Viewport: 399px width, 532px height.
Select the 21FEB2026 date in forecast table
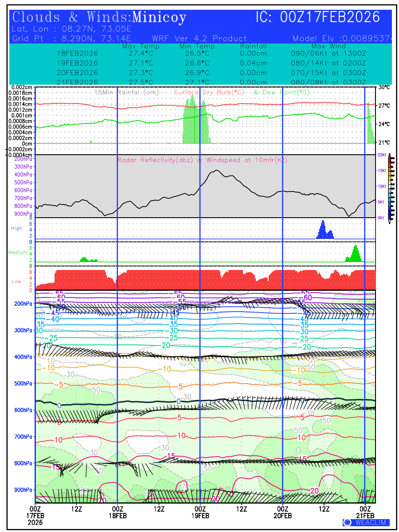tap(78, 82)
